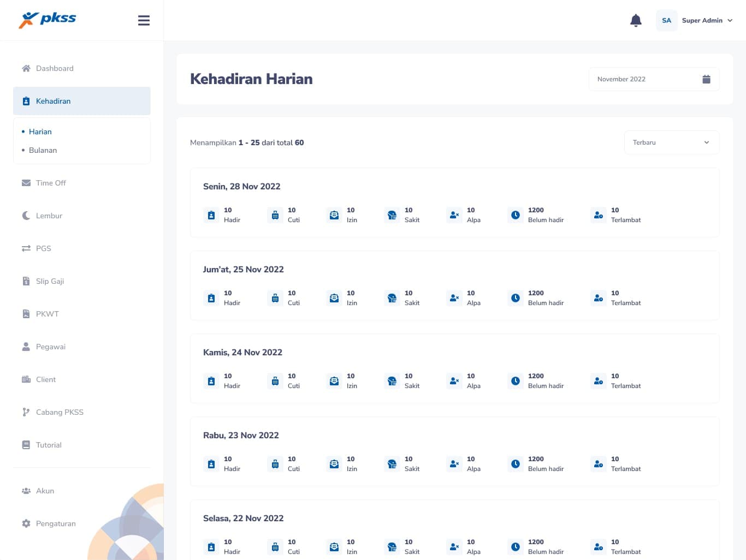Click the 'Menampilkan 1 - 25 dari total 60' text
Screen dimensions: 746x560
pyautogui.click(x=247, y=142)
